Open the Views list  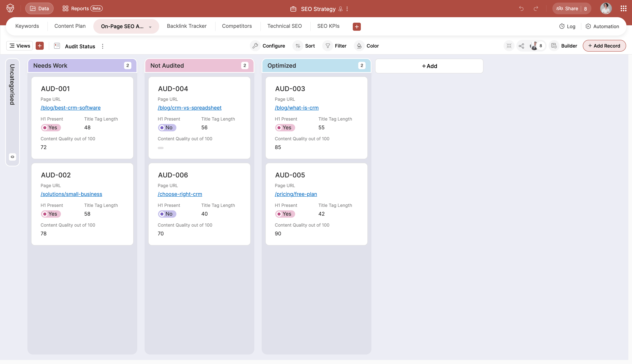click(20, 46)
